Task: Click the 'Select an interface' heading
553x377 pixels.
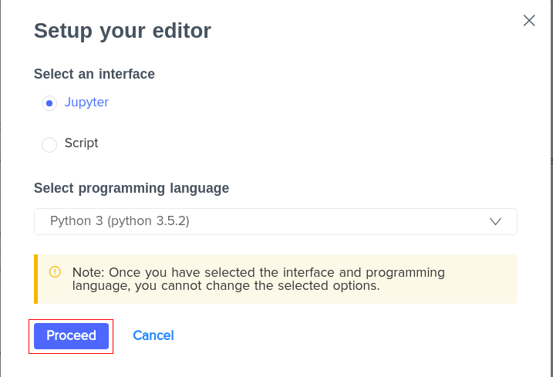Action: [94, 74]
